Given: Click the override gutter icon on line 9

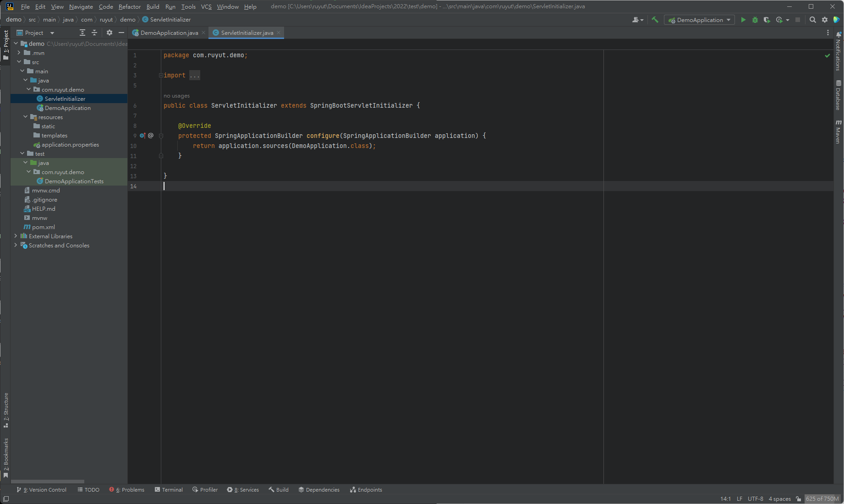Looking at the screenshot, I should (142, 136).
